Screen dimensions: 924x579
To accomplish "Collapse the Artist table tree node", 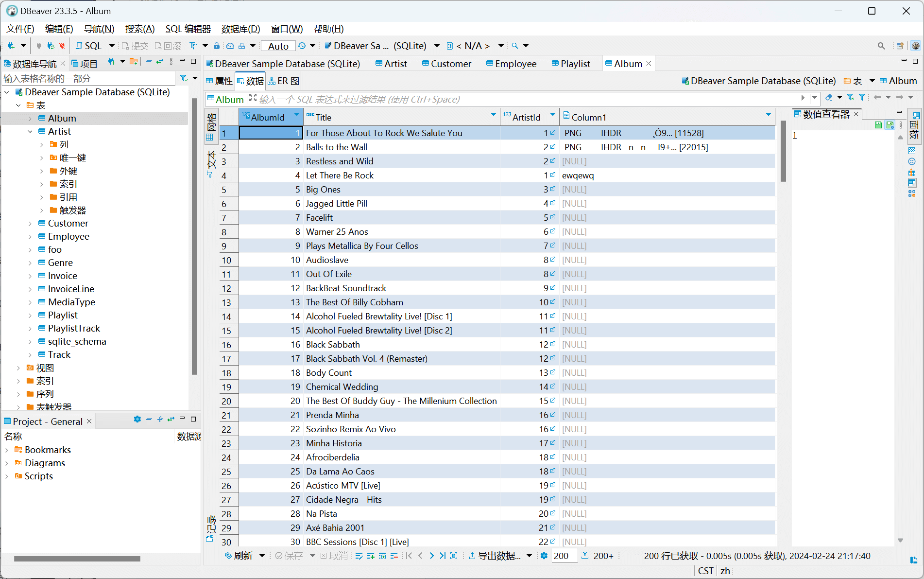I will click(x=30, y=131).
